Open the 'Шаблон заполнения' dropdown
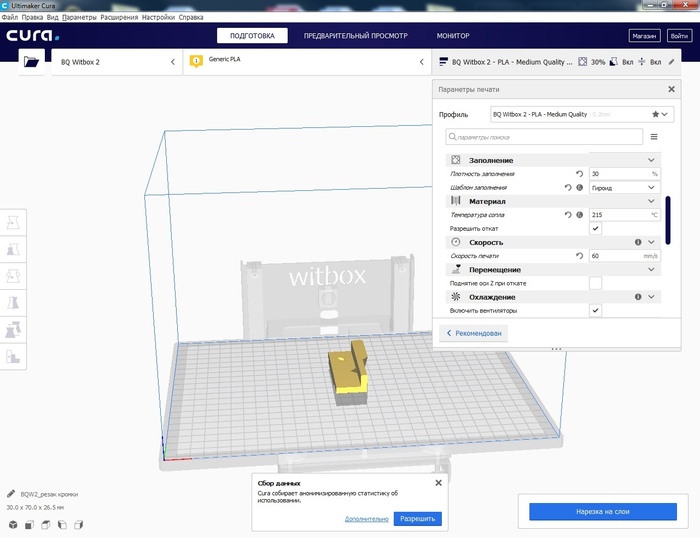The height and width of the screenshot is (538, 700). click(624, 187)
